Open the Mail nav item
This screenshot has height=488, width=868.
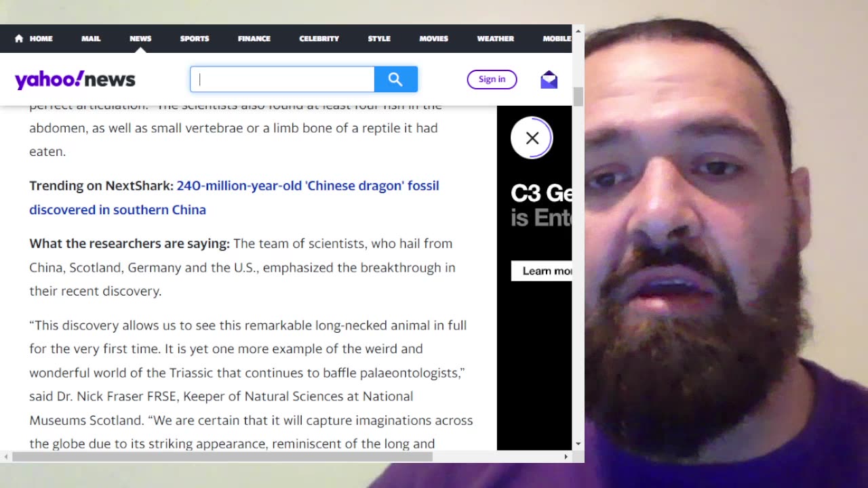pos(91,39)
